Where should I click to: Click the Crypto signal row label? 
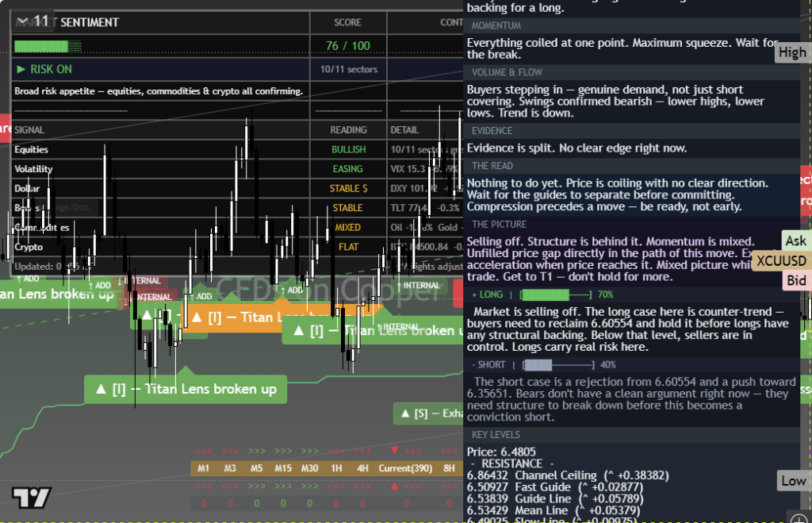29,247
